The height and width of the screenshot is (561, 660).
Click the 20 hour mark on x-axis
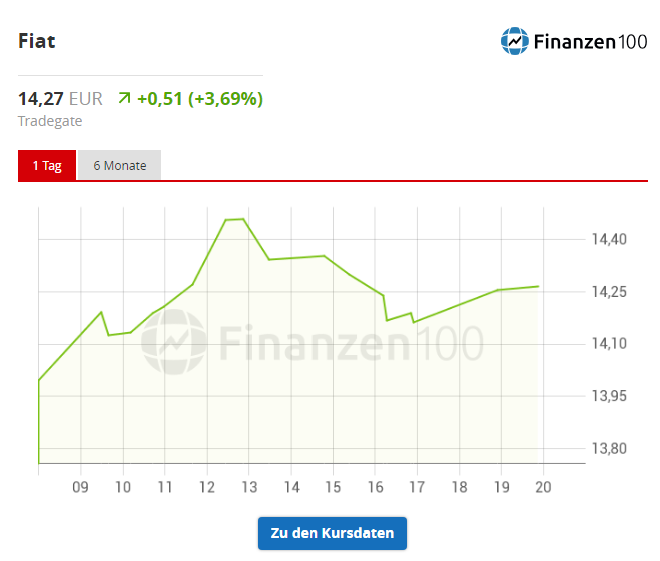(544, 488)
